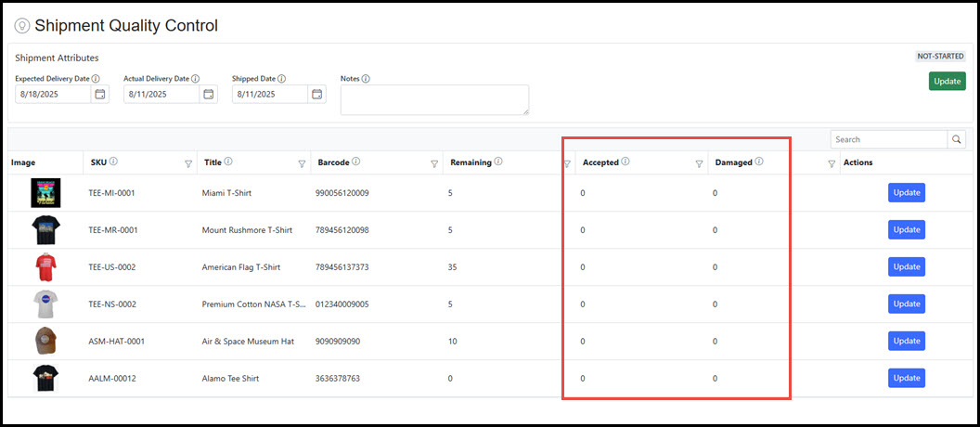Click the table Search input field
The height and width of the screenshot is (427, 980).
tap(887, 139)
